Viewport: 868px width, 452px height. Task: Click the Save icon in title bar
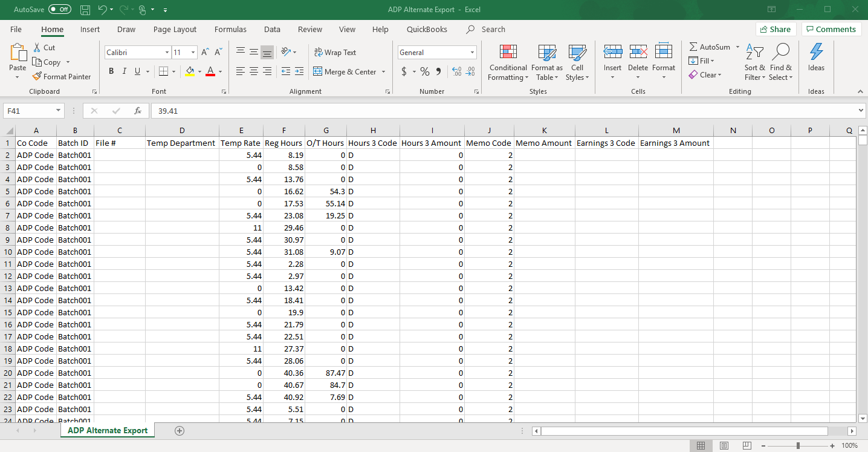coord(85,10)
